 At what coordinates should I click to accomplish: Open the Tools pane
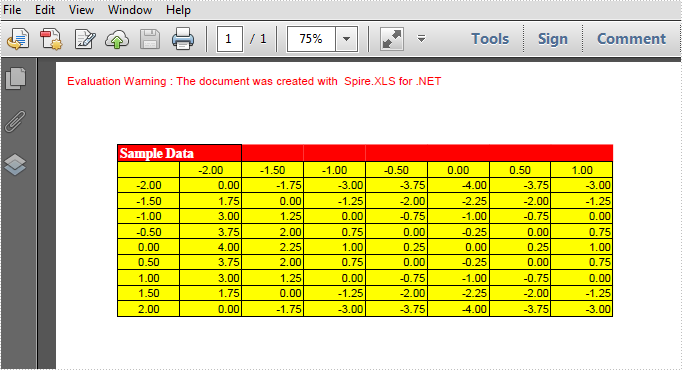coord(490,39)
